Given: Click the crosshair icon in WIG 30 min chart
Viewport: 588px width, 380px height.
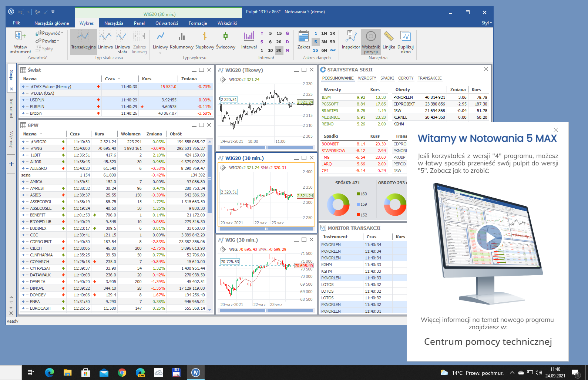Looking at the screenshot, I should point(223,249).
